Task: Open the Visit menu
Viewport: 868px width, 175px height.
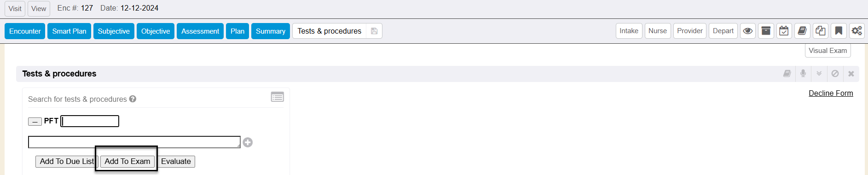Action: [x=15, y=8]
